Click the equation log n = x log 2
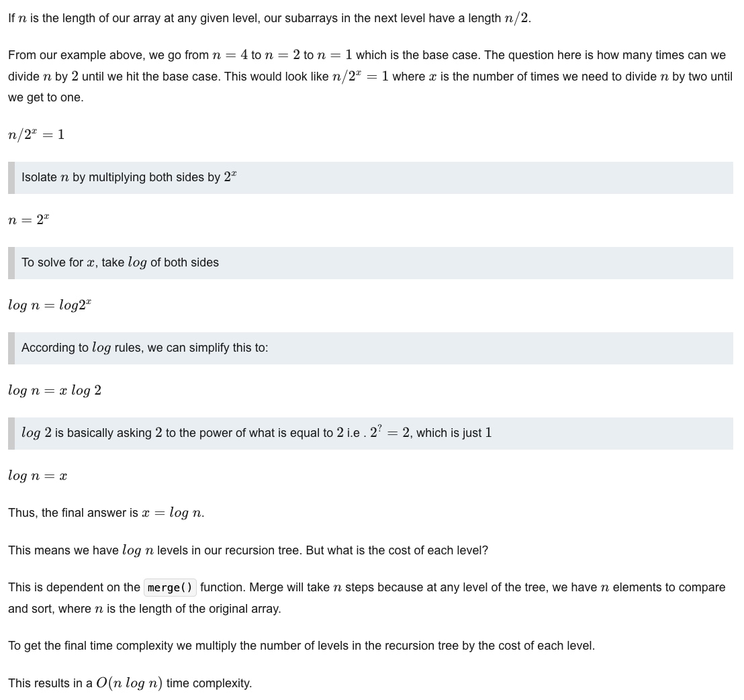 54,390
